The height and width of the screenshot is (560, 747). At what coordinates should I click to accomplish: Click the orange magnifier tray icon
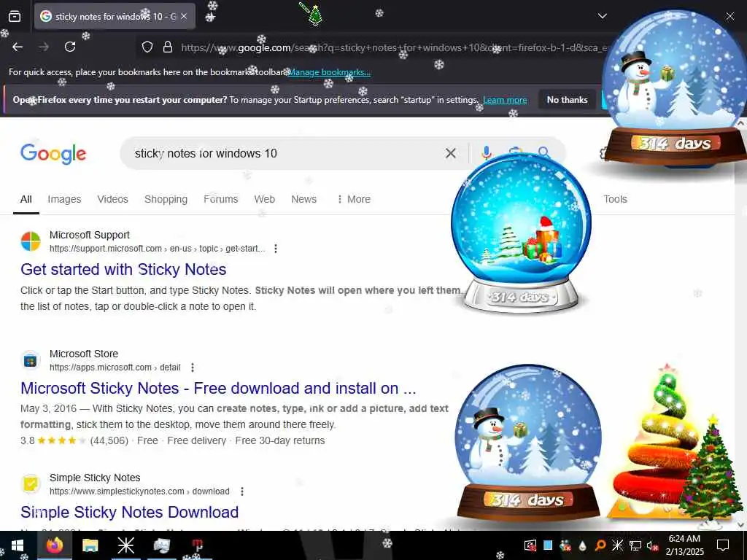click(600, 545)
